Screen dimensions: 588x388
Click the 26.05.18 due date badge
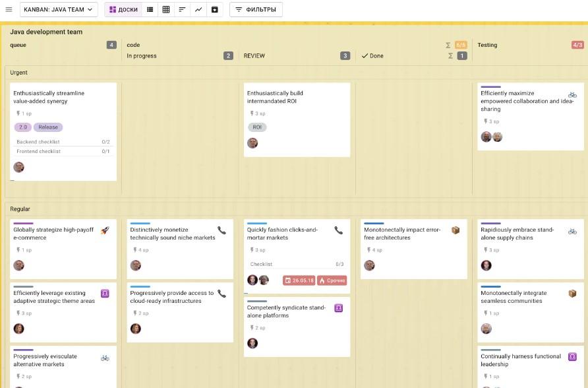click(x=299, y=280)
